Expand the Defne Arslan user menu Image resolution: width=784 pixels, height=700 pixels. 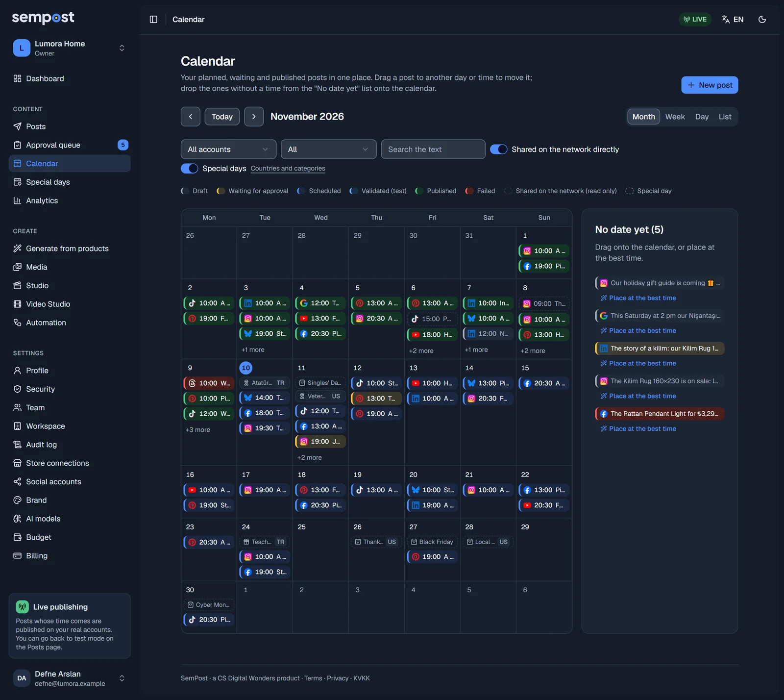(70, 678)
